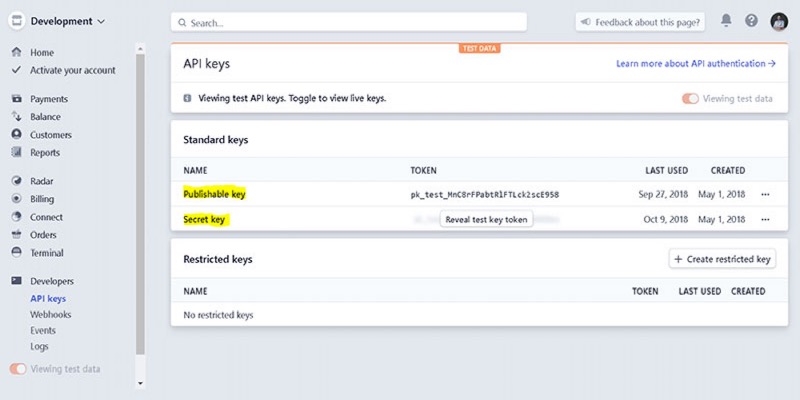Click the Billing circle icon
The image size is (800, 400).
(16, 198)
